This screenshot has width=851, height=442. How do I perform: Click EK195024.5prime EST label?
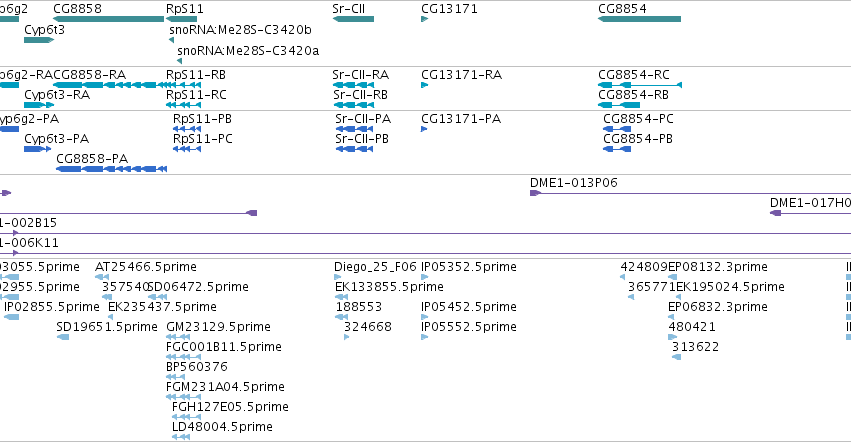pos(731,286)
